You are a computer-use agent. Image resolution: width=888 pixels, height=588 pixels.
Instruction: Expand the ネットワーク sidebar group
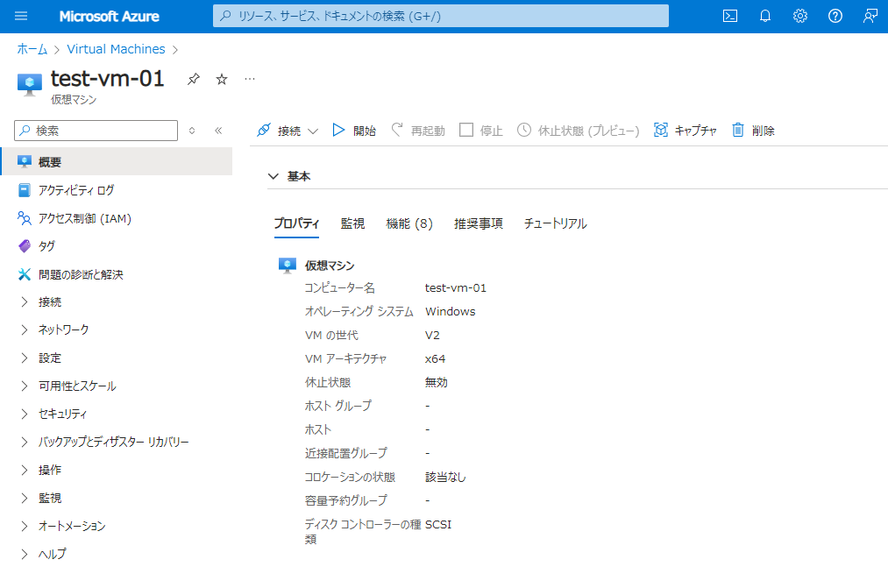(25, 330)
